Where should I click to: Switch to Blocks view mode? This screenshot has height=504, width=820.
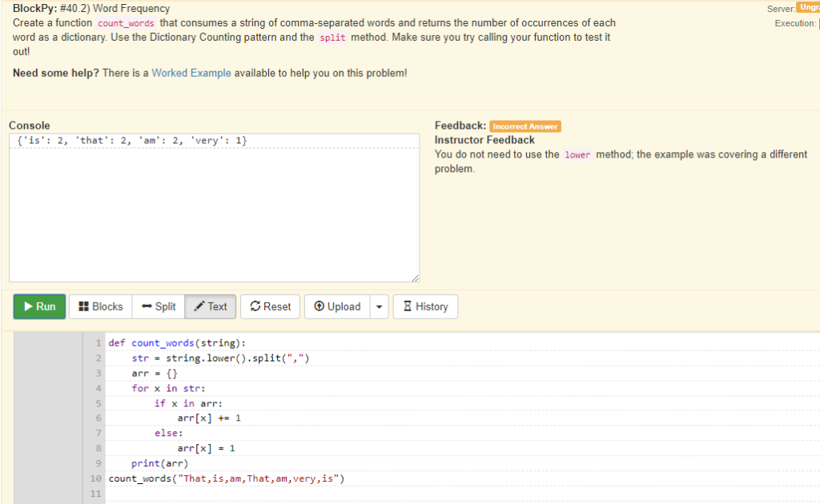(99, 306)
